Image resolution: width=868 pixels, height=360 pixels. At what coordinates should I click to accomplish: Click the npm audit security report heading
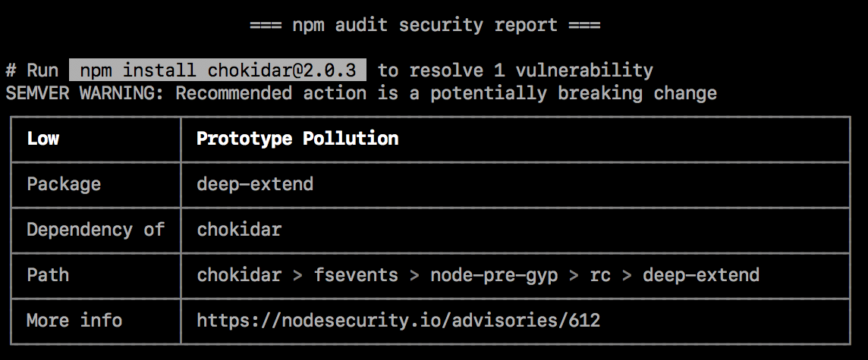[425, 25]
